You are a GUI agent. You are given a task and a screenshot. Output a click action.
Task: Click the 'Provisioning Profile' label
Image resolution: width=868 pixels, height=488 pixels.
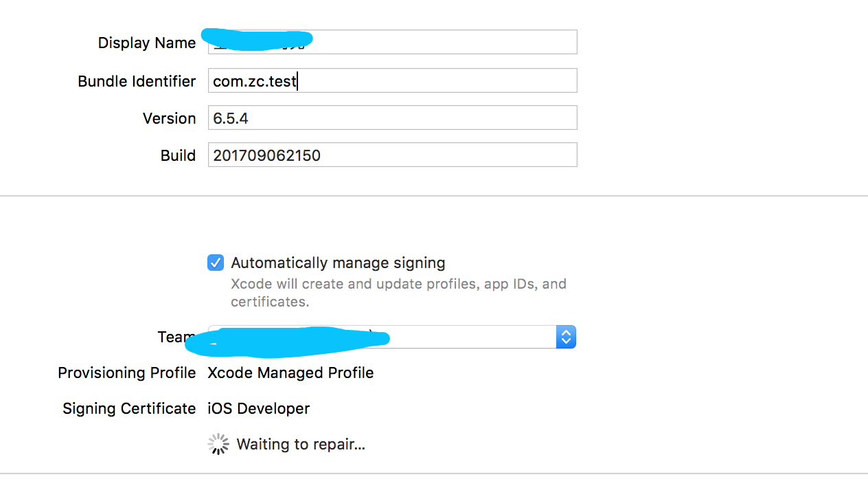127,373
